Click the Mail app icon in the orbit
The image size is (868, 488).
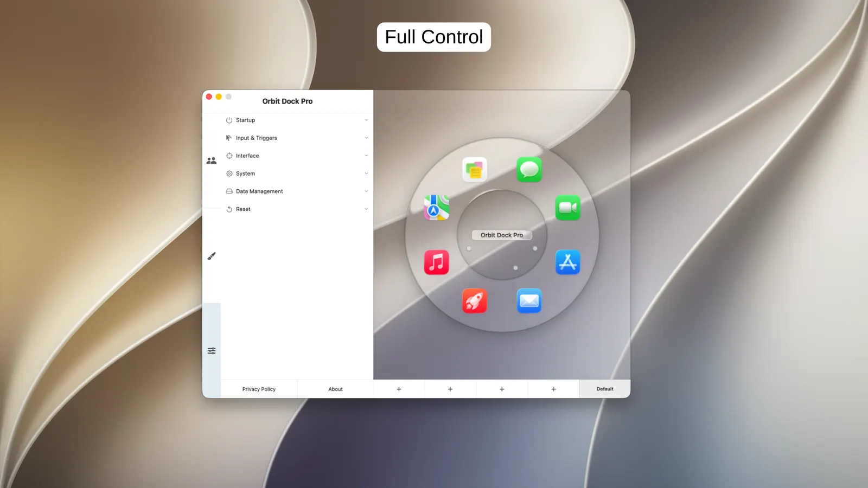[x=529, y=301]
